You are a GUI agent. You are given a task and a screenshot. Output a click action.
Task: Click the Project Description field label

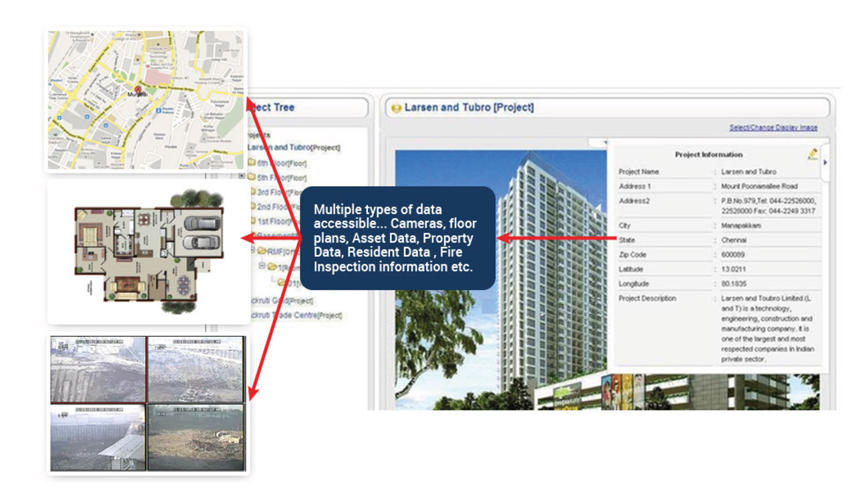pyautogui.click(x=648, y=298)
